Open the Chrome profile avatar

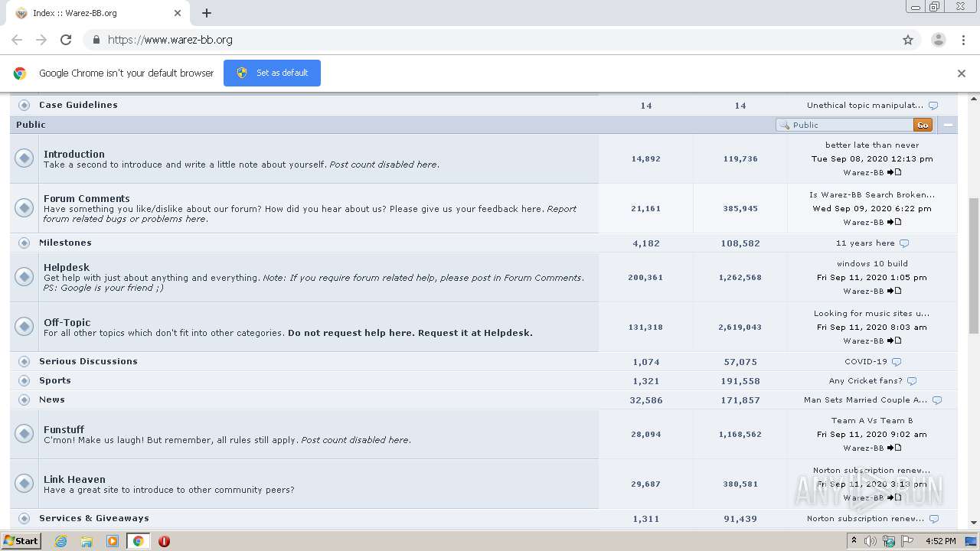pos(938,40)
